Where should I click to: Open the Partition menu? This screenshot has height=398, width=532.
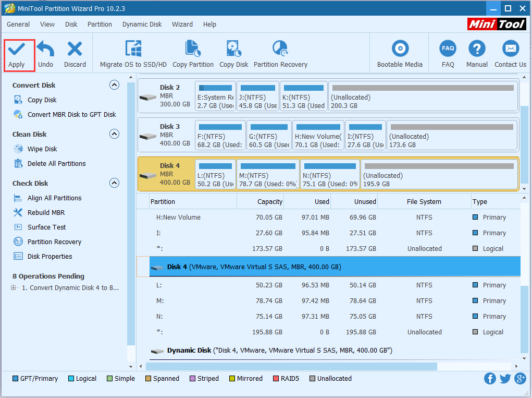point(100,24)
